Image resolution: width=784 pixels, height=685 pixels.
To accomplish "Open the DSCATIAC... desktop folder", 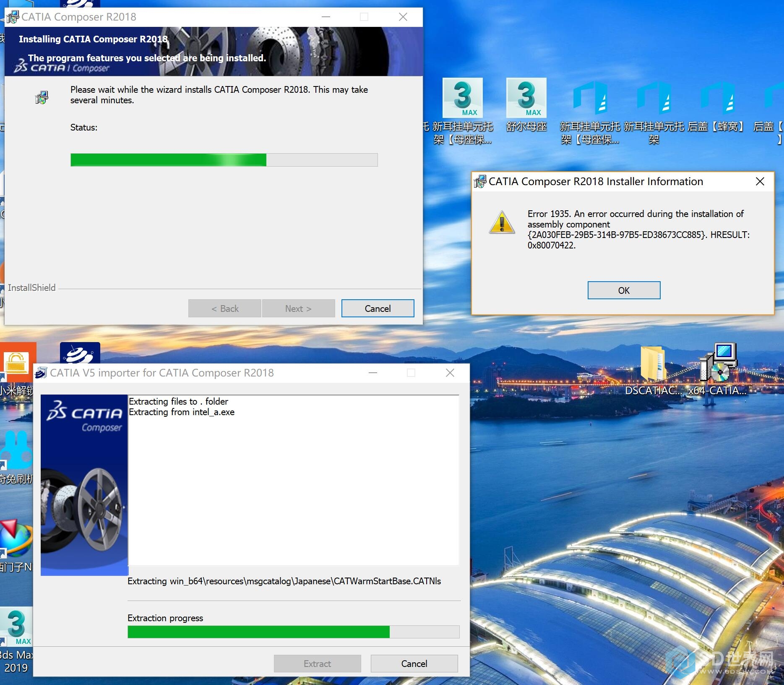I will tap(653, 370).
